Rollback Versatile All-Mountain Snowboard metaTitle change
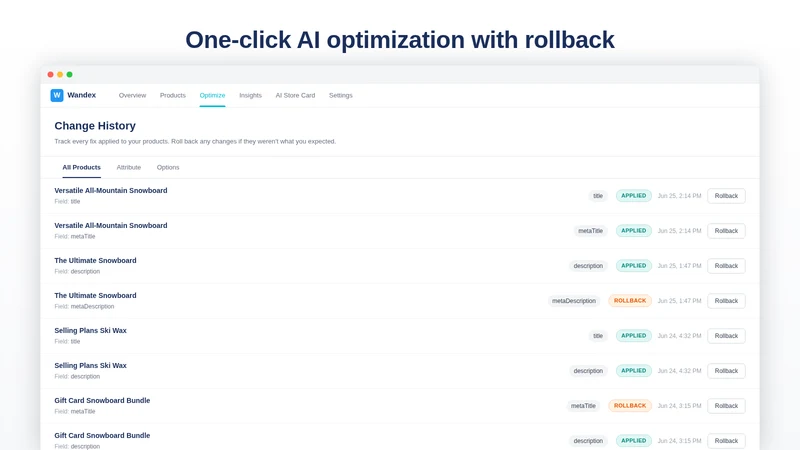Screen dimensions: 800x450 point(726,231)
